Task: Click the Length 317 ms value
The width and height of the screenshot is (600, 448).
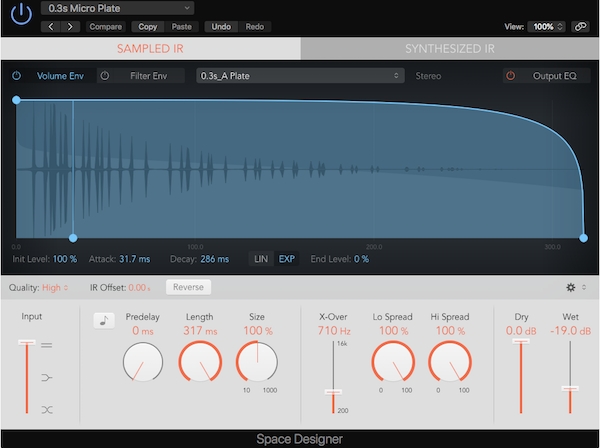Action: tap(200, 331)
